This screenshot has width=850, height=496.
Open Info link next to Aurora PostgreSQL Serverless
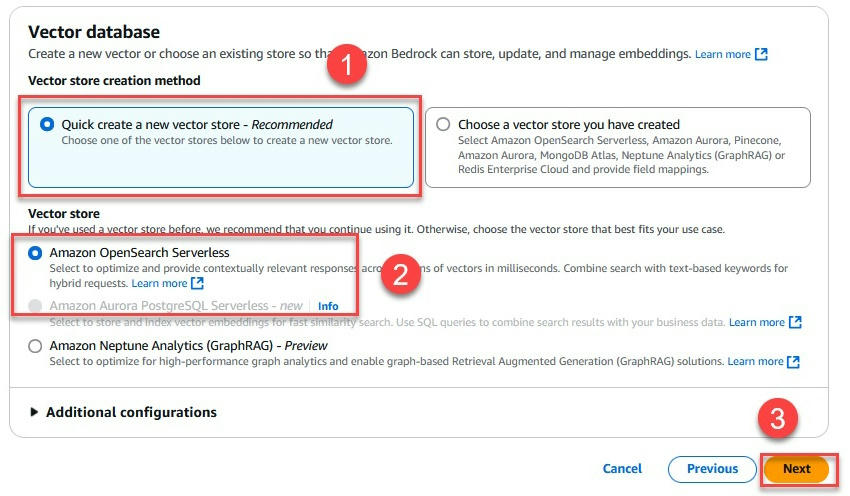click(328, 306)
